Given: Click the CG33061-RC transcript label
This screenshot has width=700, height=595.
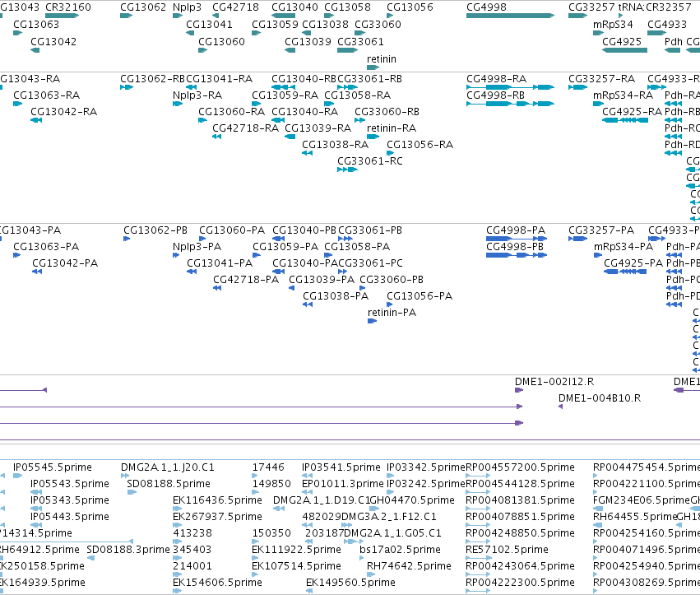Looking at the screenshot, I should tap(370, 160).
